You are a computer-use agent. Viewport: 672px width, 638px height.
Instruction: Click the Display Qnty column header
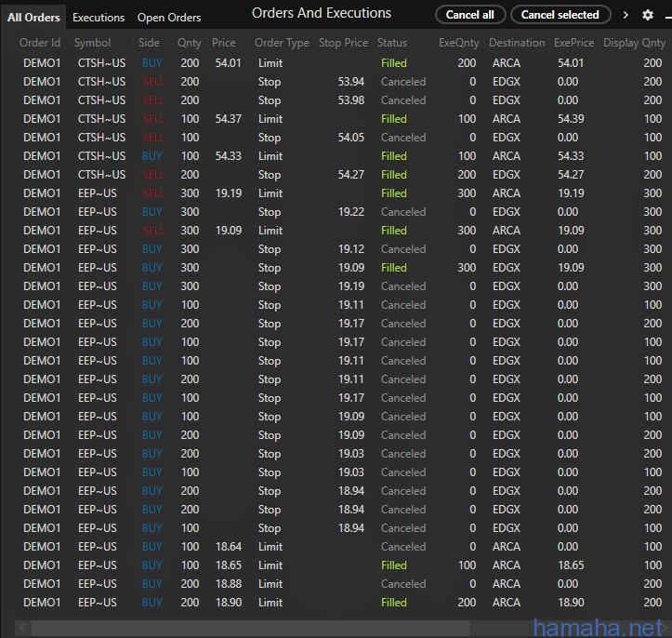[x=634, y=43]
